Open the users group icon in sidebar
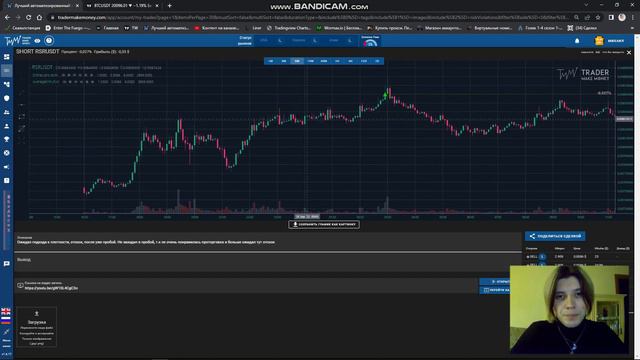Viewport: 640px width, 360px height. tap(7, 112)
